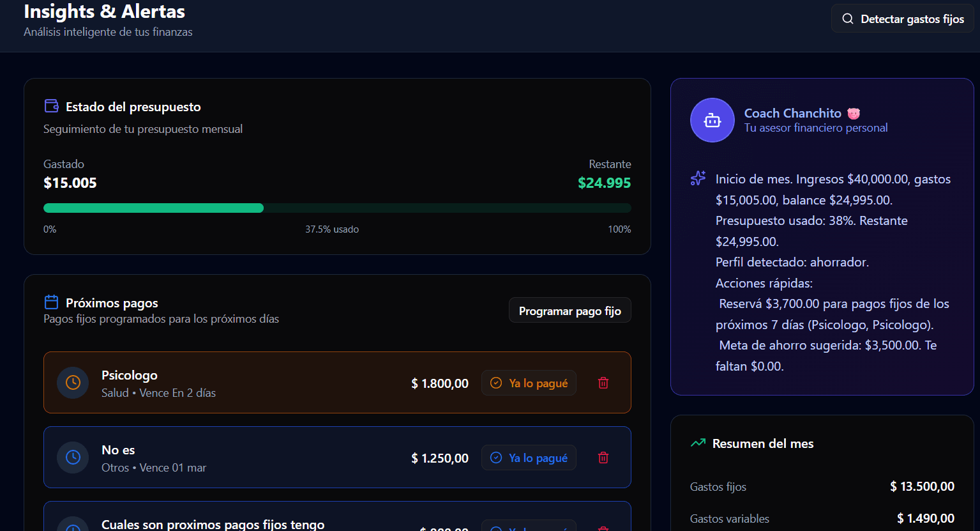The height and width of the screenshot is (531, 980).
Task: Open the Coach Chanchito title link
Action: click(x=792, y=113)
